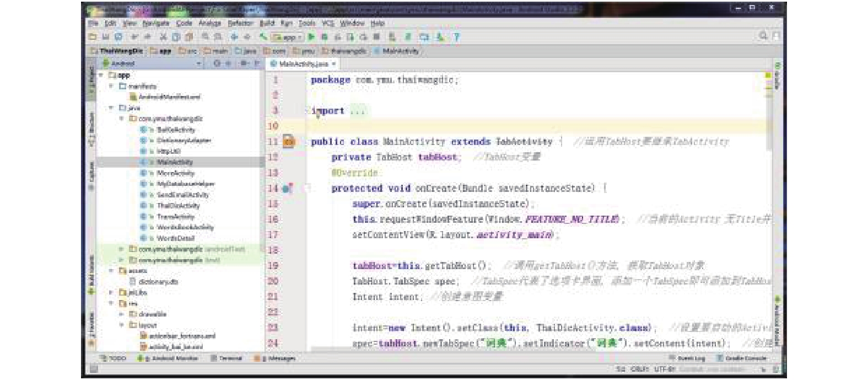The width and height of the screenshot is (868, 380).
Task: Run the app with the green play icon
Action: [311, 37]
